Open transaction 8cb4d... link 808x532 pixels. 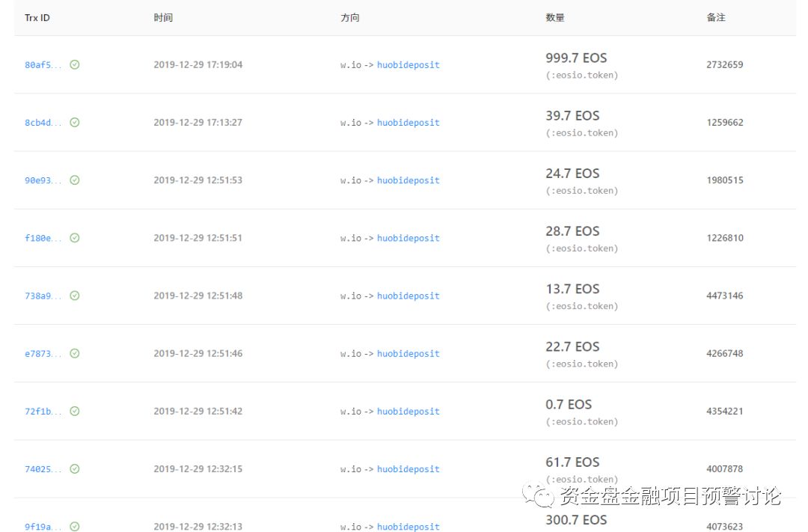point(43,123)
